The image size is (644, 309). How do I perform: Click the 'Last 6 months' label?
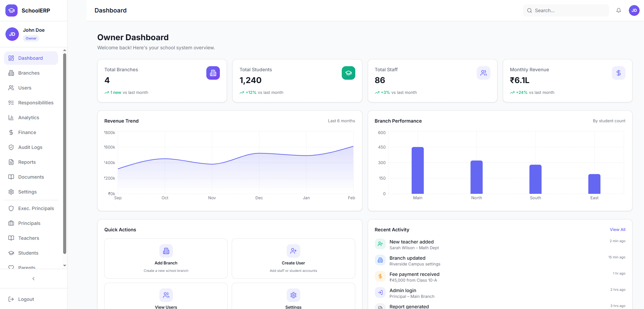341,121
